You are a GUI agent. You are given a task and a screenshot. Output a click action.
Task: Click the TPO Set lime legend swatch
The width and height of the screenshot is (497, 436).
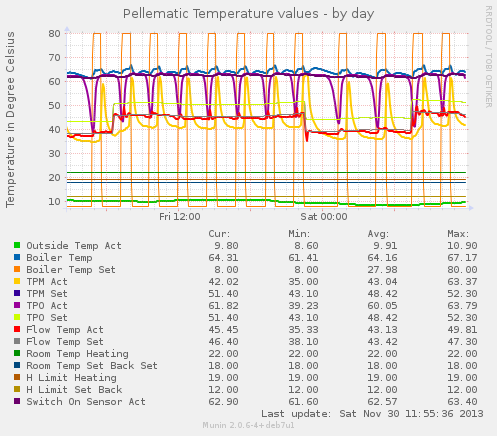tap(17, 317)
